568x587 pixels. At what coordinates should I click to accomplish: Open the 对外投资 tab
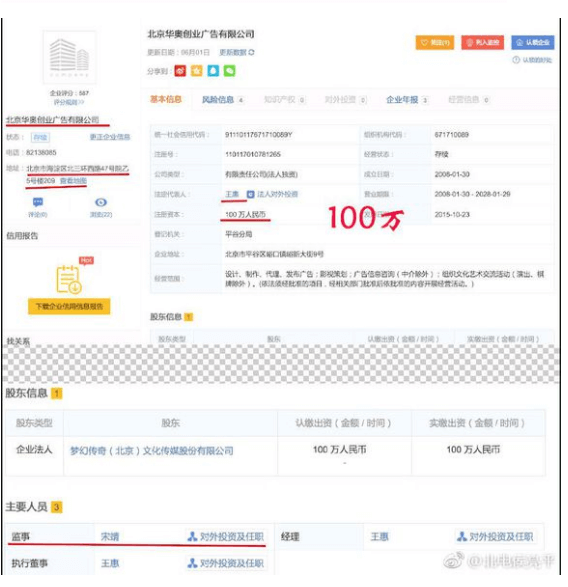coord(345,100)
